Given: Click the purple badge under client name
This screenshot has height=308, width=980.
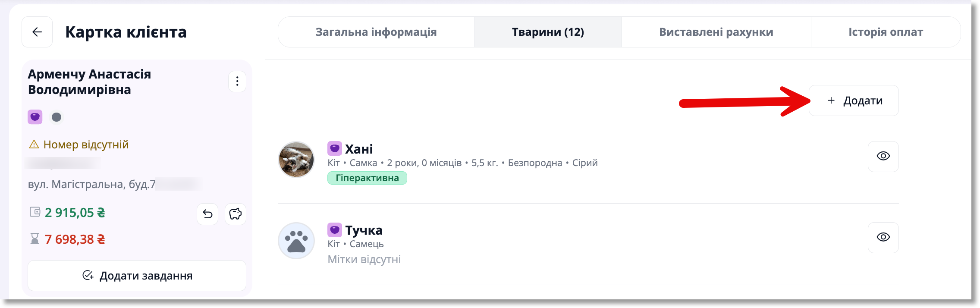Looking at the screenshot, I should tap(35, 117).
